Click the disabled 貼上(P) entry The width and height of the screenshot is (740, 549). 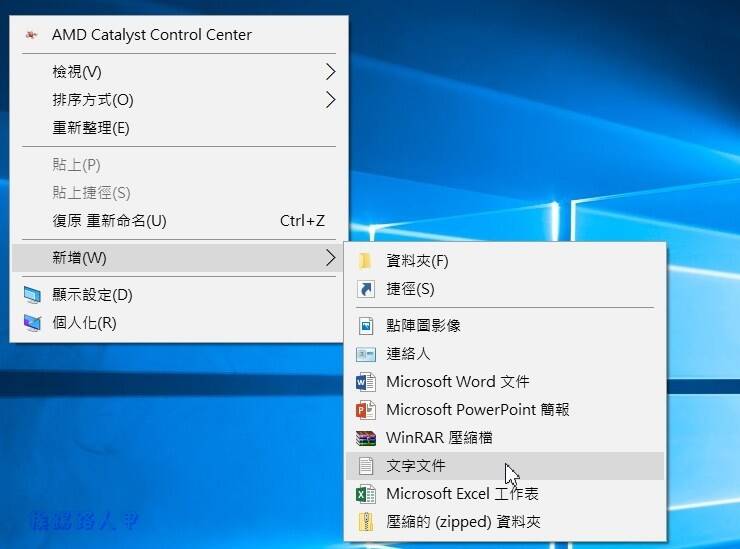click(x=179, y=165)
